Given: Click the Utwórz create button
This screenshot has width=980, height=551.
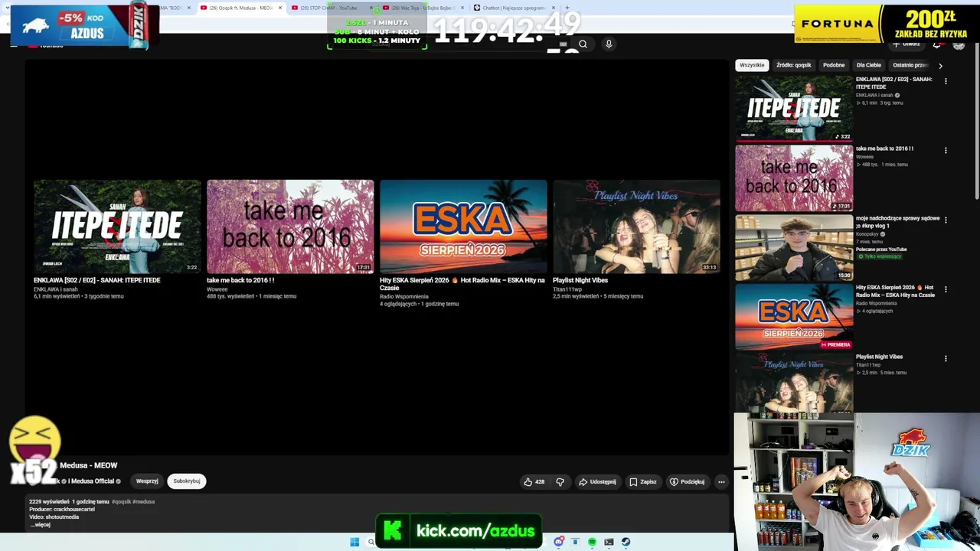Looking at the screenshot, I should tap(907, 44).
